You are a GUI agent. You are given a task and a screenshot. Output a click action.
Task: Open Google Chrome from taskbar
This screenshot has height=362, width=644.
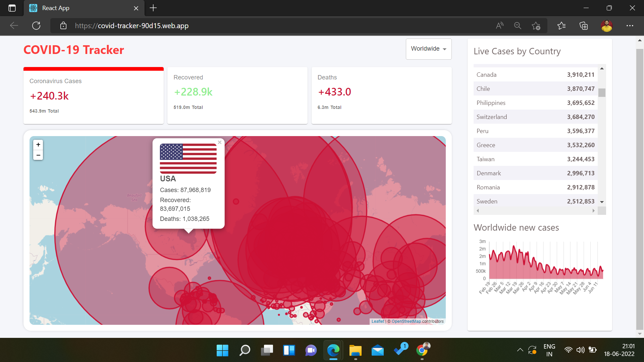[x=422, y=350]
